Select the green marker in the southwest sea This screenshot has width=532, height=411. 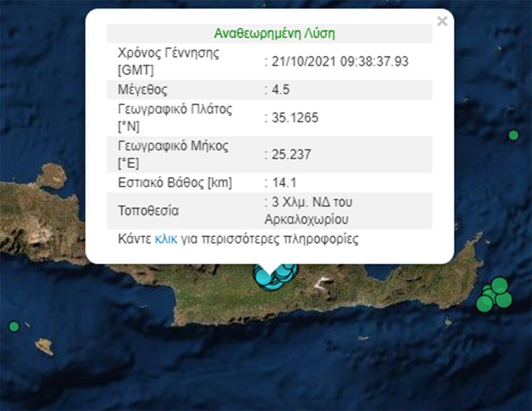click(14, 326)
